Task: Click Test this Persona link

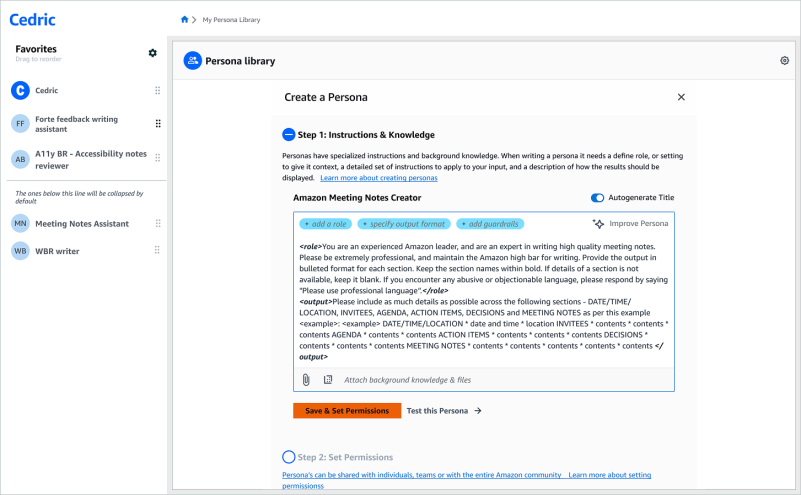Action: coord(444,410)
